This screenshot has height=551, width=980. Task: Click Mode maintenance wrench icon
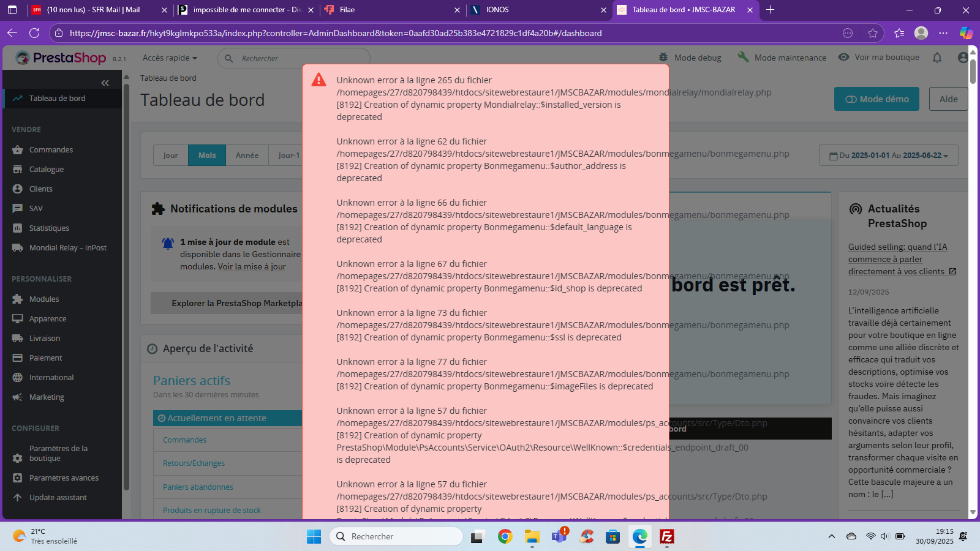[x=743, y=57]
